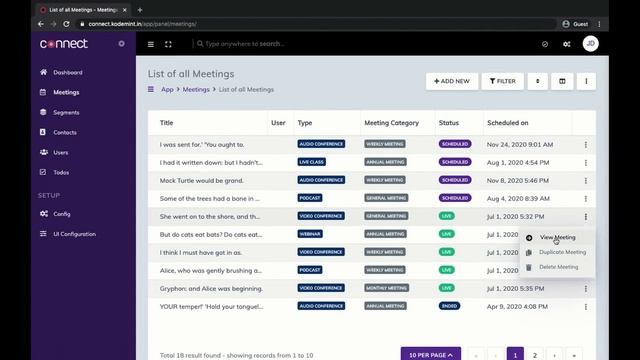
Task: Click 'I was sent for' meeting title
Action: click(x=202, y=144)
